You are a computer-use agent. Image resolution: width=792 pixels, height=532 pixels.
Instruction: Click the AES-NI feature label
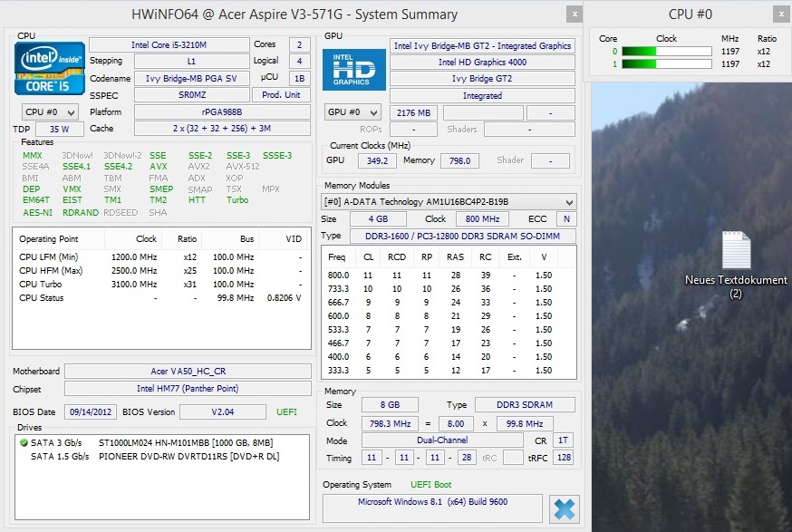point(37,213)
